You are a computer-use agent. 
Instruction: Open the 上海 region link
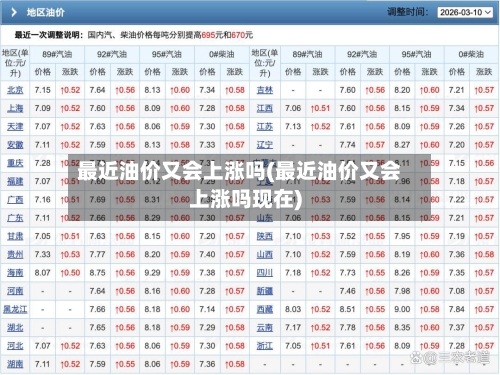click(x=15, y=108)
